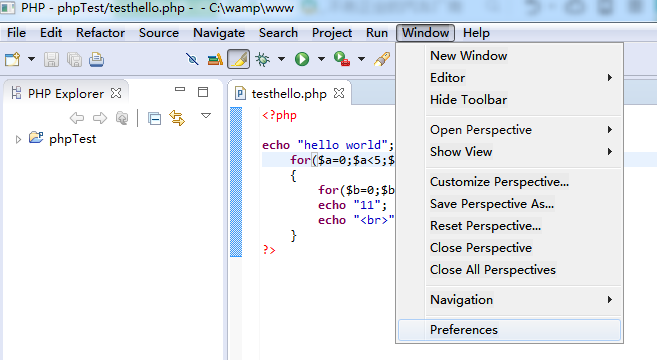
Task: Click the Save toolbar icon
Action: point(51,60)
